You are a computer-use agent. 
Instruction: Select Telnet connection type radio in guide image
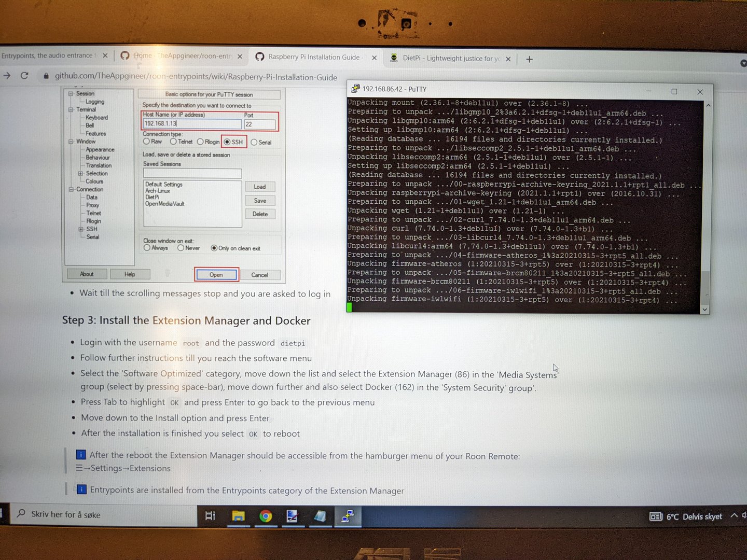click(x=173, y=142)
